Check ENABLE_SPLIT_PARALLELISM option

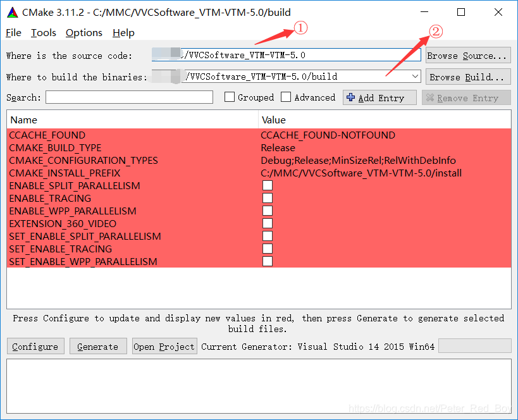[x=268, y=185]
